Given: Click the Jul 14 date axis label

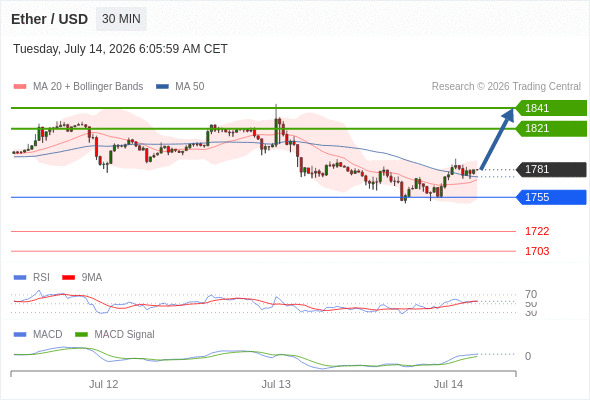Looking at the screenshot, I should coord(448,384).
